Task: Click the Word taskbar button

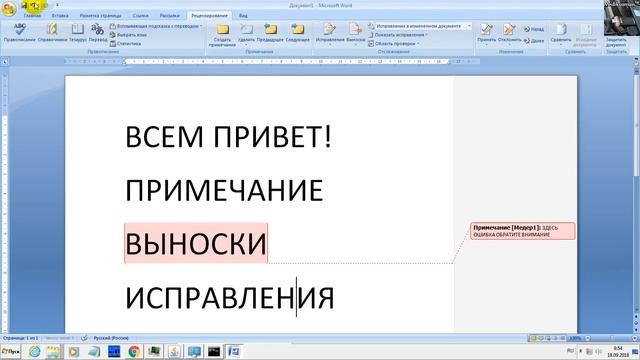Action: [234, 351]
